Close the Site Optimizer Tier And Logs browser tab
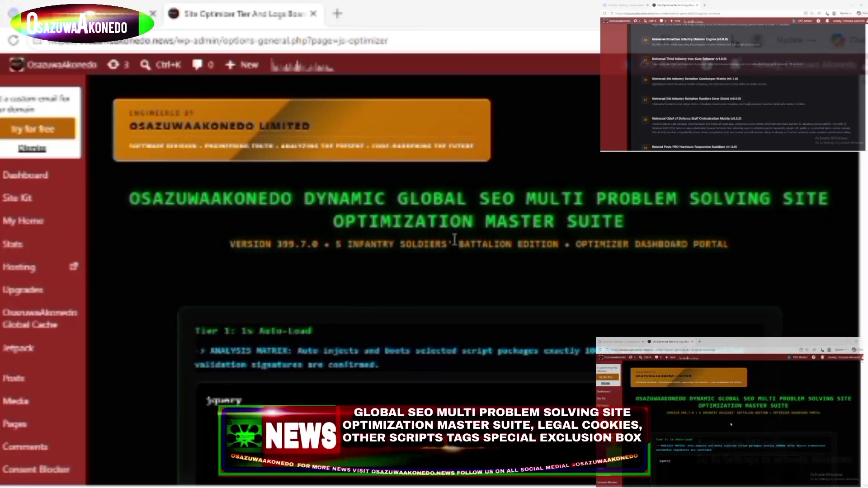The width and height of the screenshot is (868, 488). tap(313, 14)
